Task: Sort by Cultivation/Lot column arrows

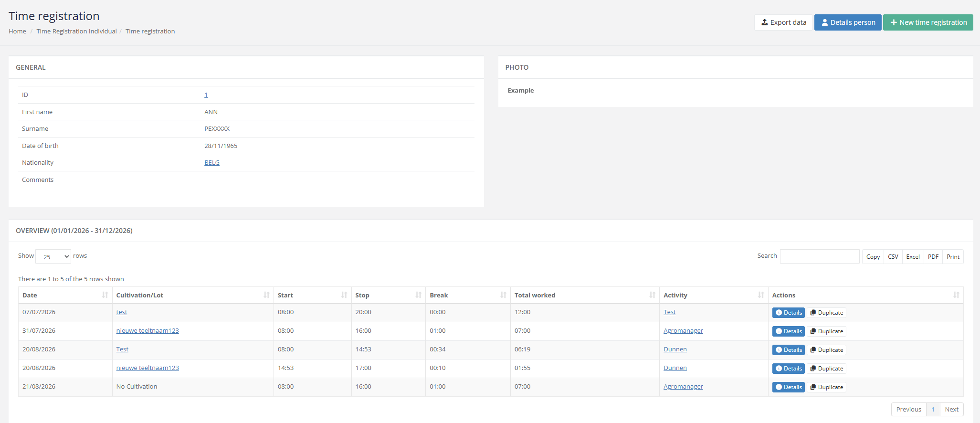Action: pyautogui.click(x=266, y=295)
